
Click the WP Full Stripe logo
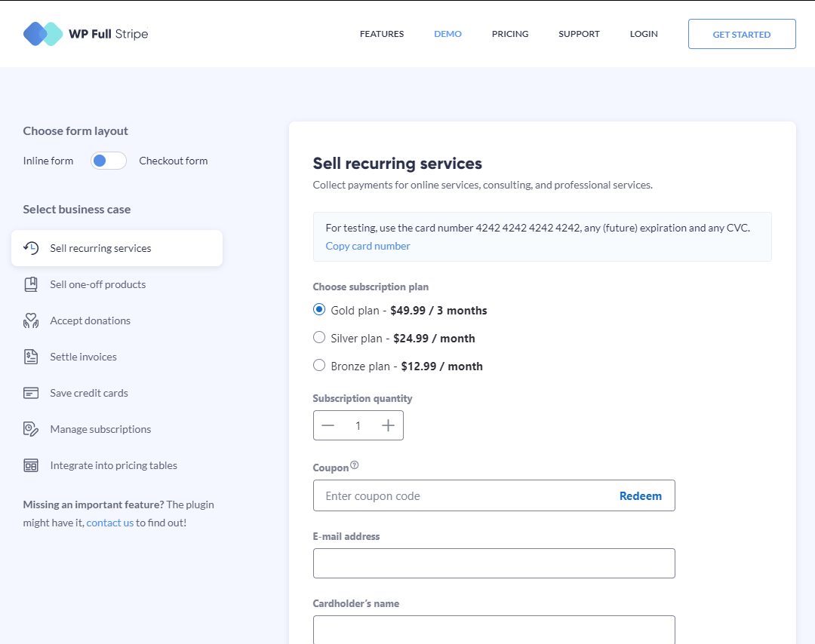[x=85, y=33]
